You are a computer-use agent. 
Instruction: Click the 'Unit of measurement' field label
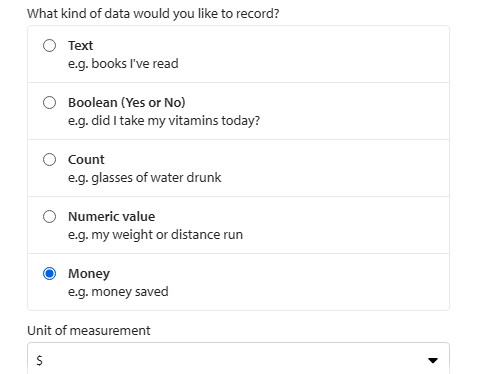[89, 331]
